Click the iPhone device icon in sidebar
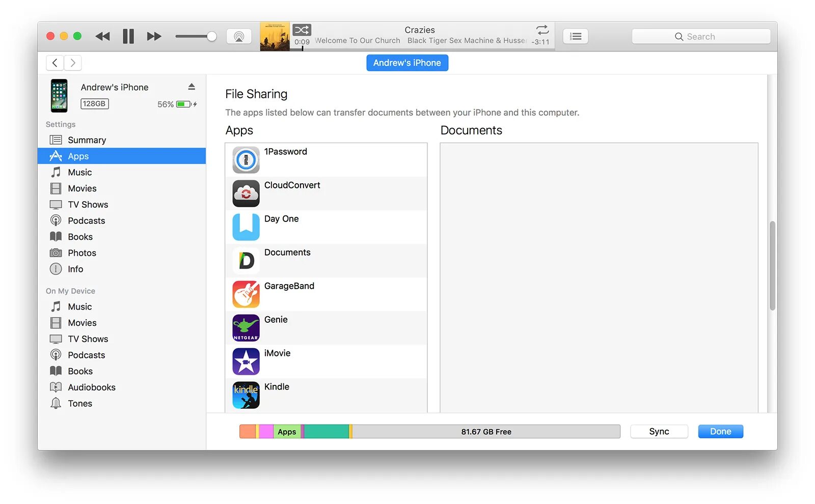This screenshot has width=815, height=504. click(59, 96)
